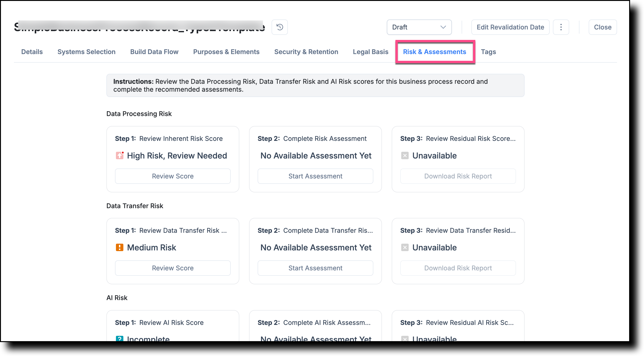Image resolution: width=644 pixels, height=356 pixels.
Task: Click the Unavailable icon under Data Processing Risk
Action: pyautogui.click(x=405, y=155)
